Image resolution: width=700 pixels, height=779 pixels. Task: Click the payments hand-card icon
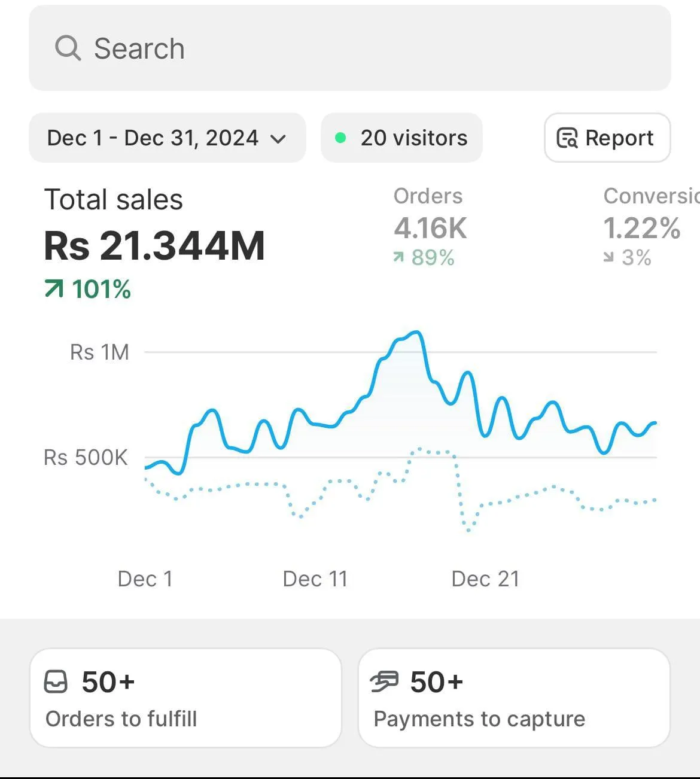[x=384, y=681]
